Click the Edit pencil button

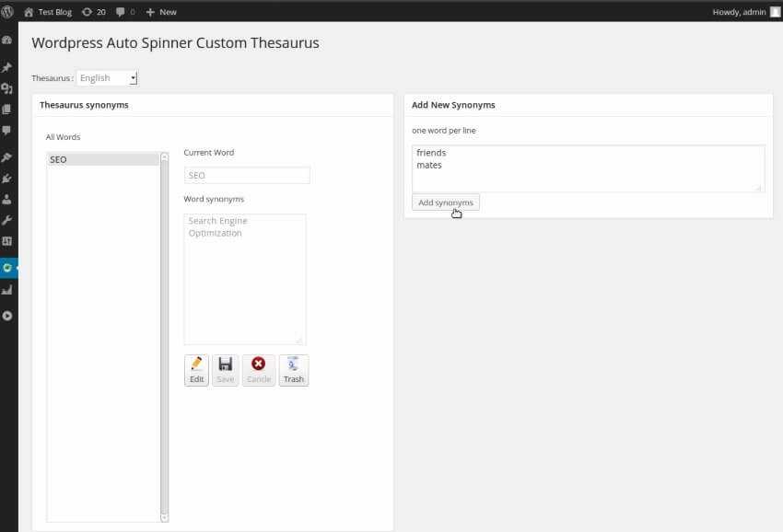197,370
